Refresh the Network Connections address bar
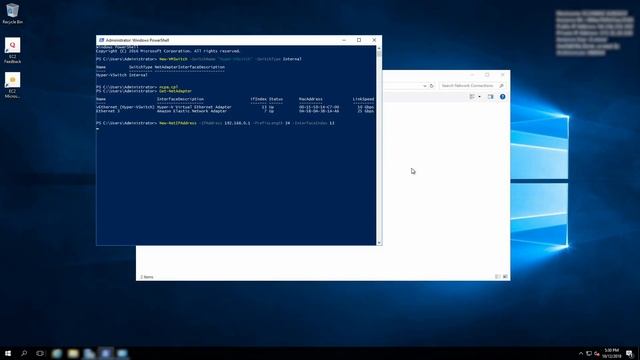 click(431, 86)
